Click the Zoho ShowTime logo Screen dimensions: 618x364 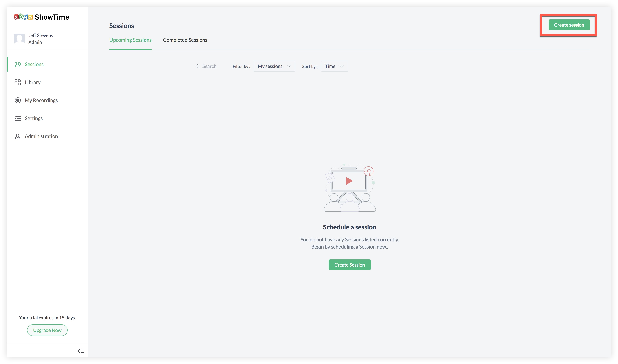(42, 17)
